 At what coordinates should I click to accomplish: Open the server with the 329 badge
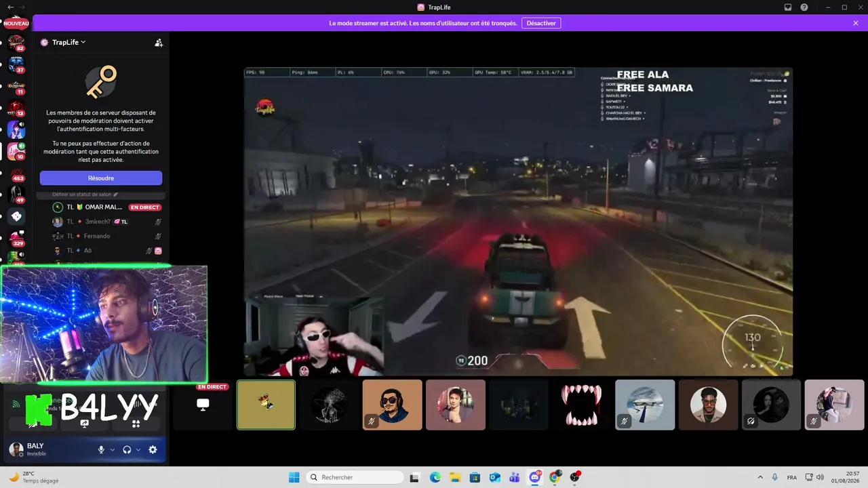[16, 239]
